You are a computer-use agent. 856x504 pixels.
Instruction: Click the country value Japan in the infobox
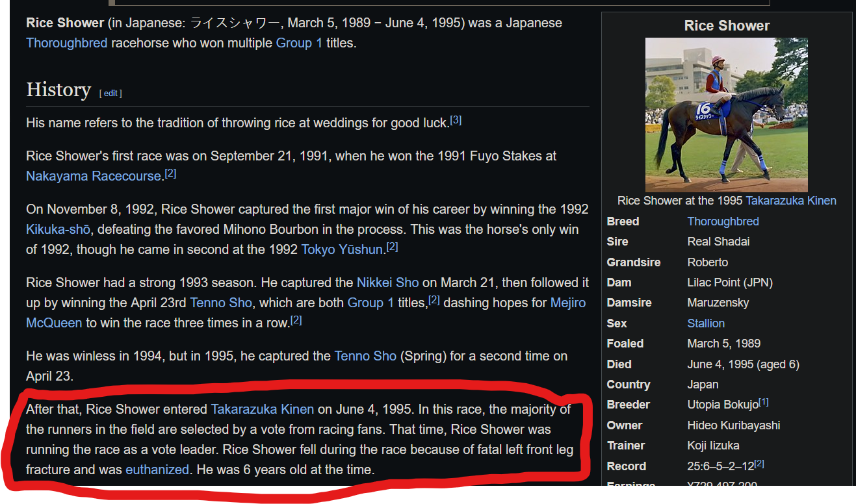pos(703,384)
